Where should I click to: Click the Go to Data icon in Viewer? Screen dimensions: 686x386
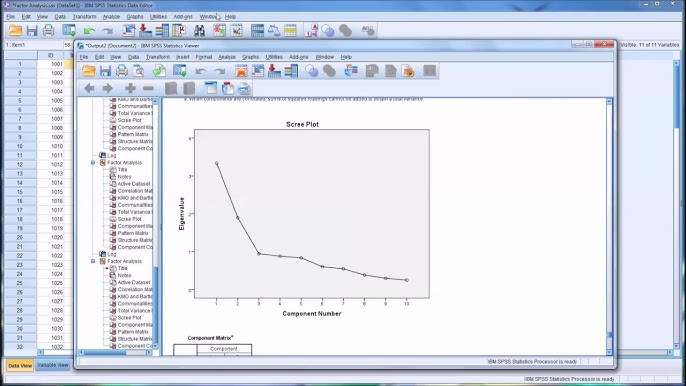click(241, 71)
